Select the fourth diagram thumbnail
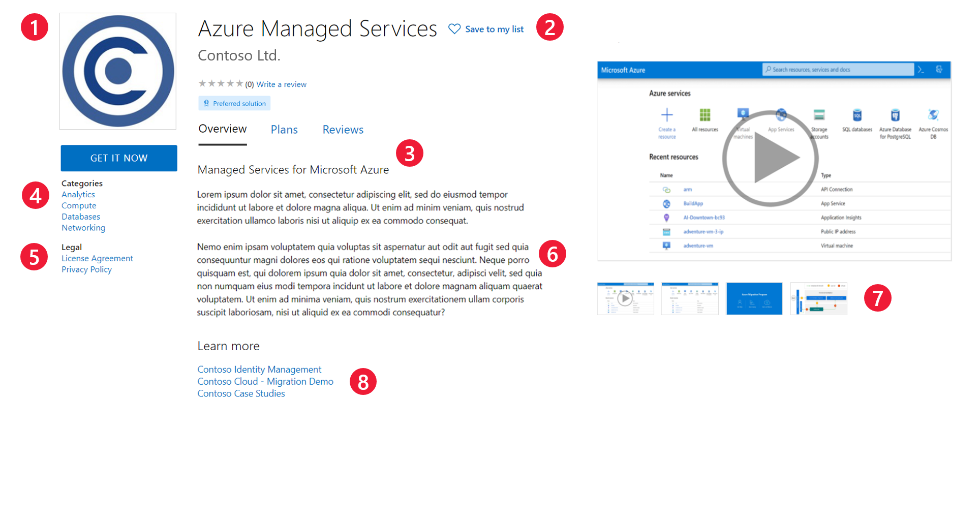980x520 pixels. [x=819, y=298]
